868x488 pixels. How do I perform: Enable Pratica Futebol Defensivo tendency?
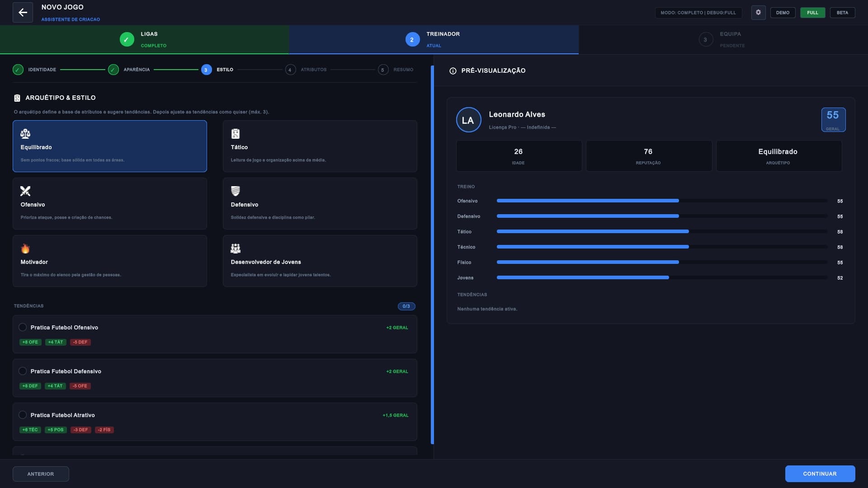point(23,371)
